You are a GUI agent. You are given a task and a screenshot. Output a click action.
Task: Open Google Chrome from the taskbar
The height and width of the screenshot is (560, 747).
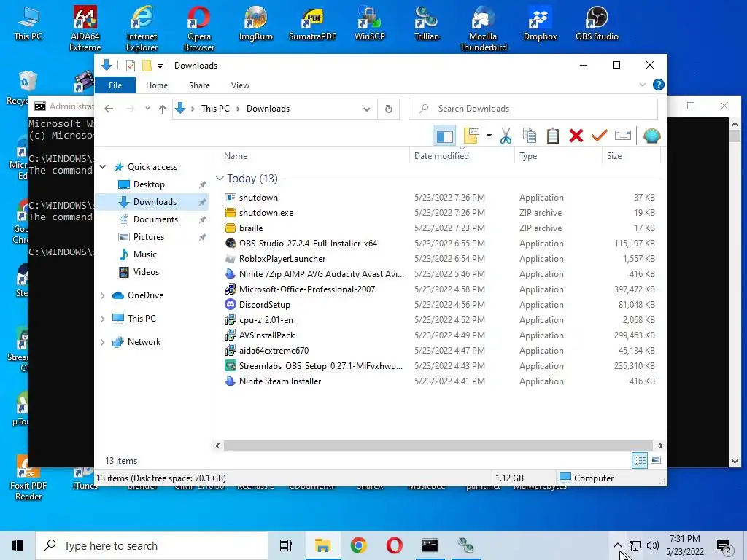click(358, 545)
